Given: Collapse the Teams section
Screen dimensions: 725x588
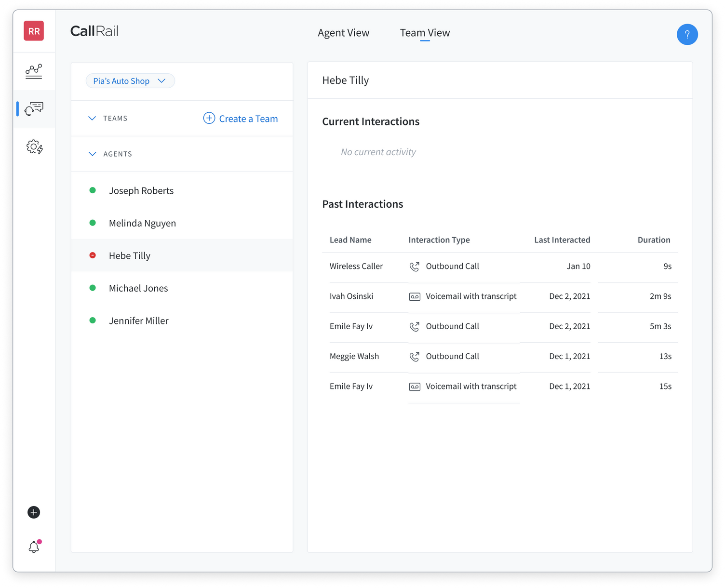Looking at the screenshot, I should pos(92,119).
